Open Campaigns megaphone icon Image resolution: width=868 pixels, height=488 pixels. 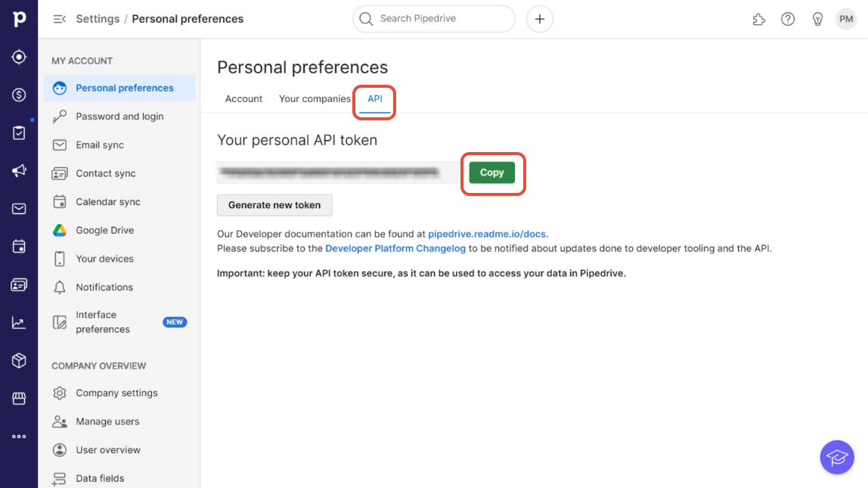(x=19, y=171)
